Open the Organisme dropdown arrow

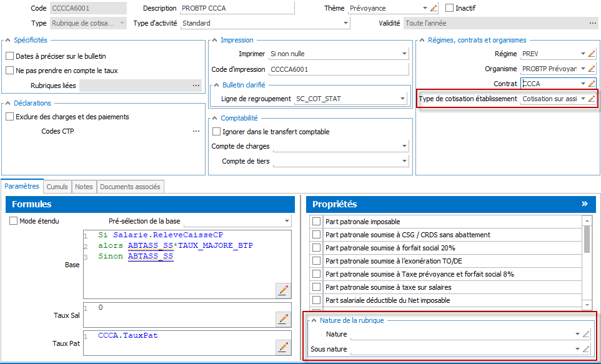[583, 69]
